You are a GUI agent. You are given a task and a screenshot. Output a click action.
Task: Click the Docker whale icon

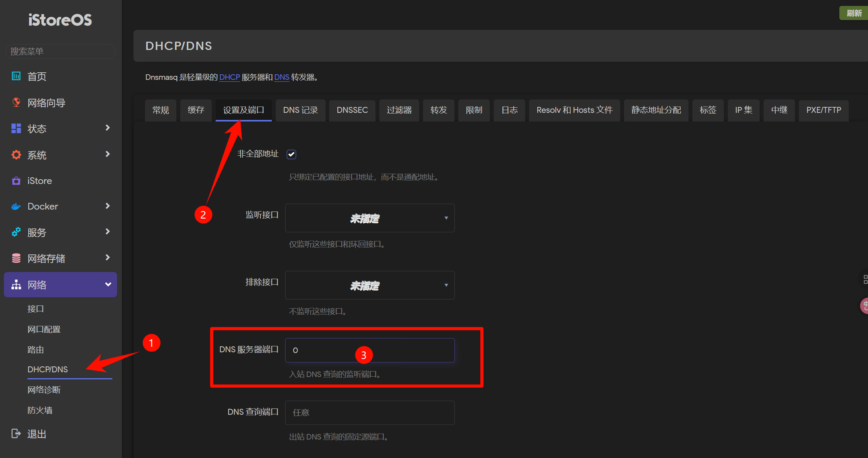pos(16,206)
